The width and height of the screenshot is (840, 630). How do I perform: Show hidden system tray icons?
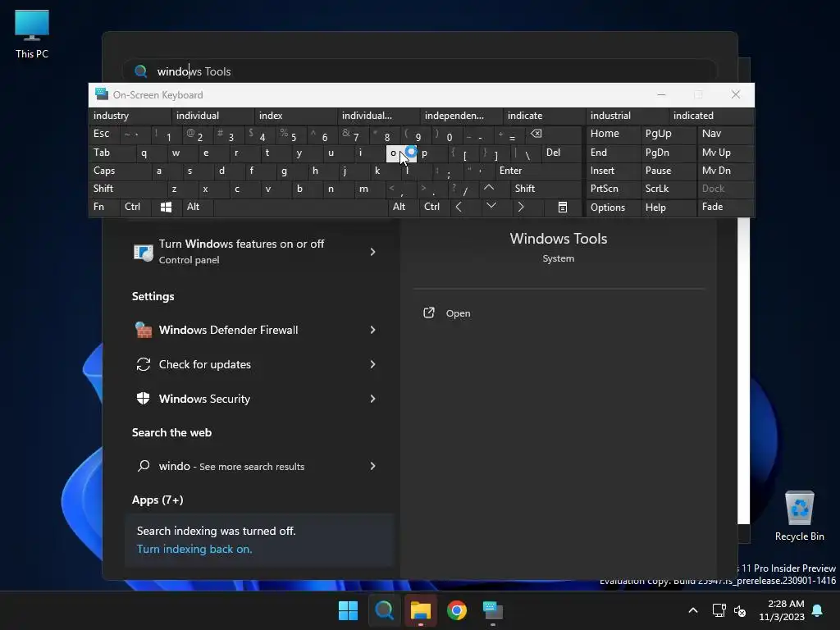[692, 610]
